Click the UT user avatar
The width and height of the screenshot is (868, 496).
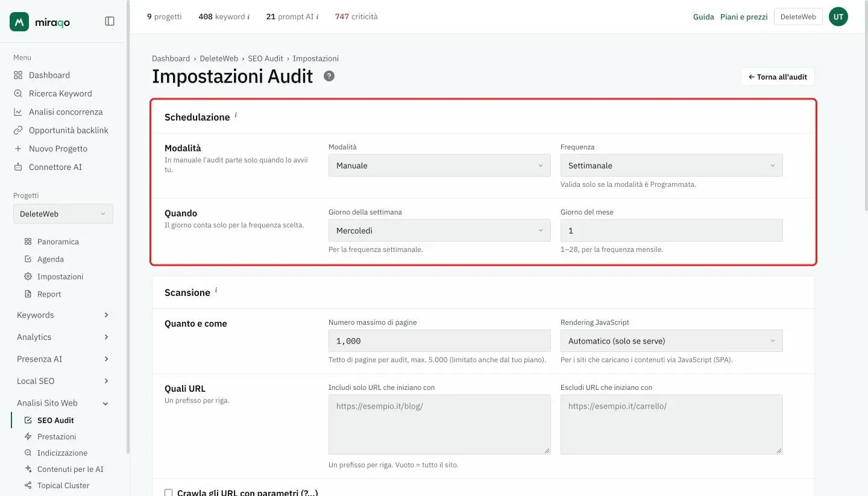pos(838,17)
